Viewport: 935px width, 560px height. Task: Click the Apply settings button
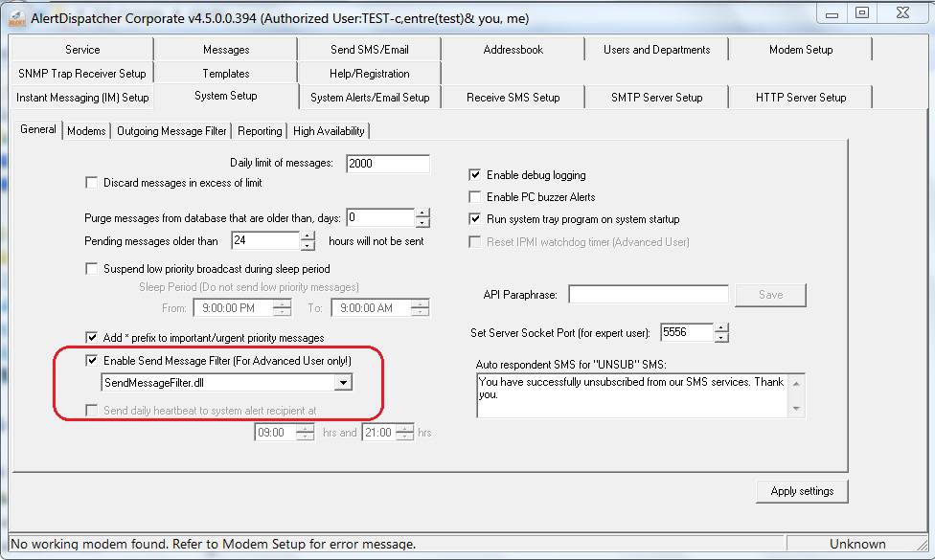coord(802,491)
